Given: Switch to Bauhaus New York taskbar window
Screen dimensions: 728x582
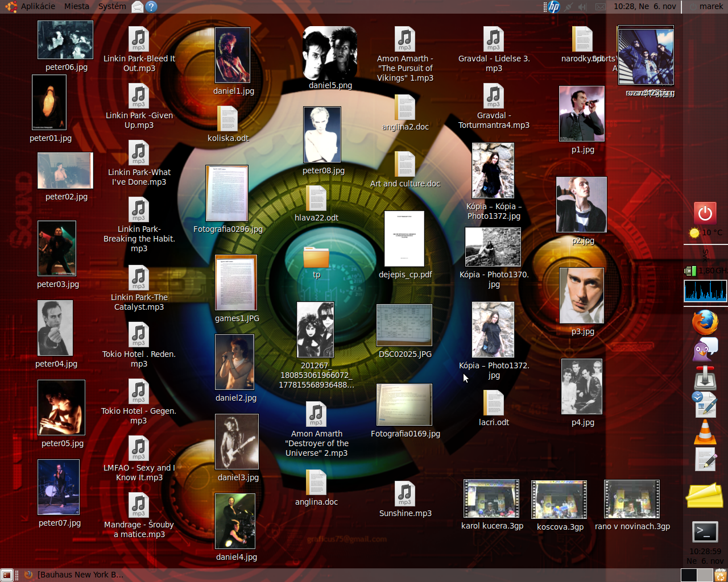Looking at the screenshot, I should pyautogui.click(x=74, y=575).
